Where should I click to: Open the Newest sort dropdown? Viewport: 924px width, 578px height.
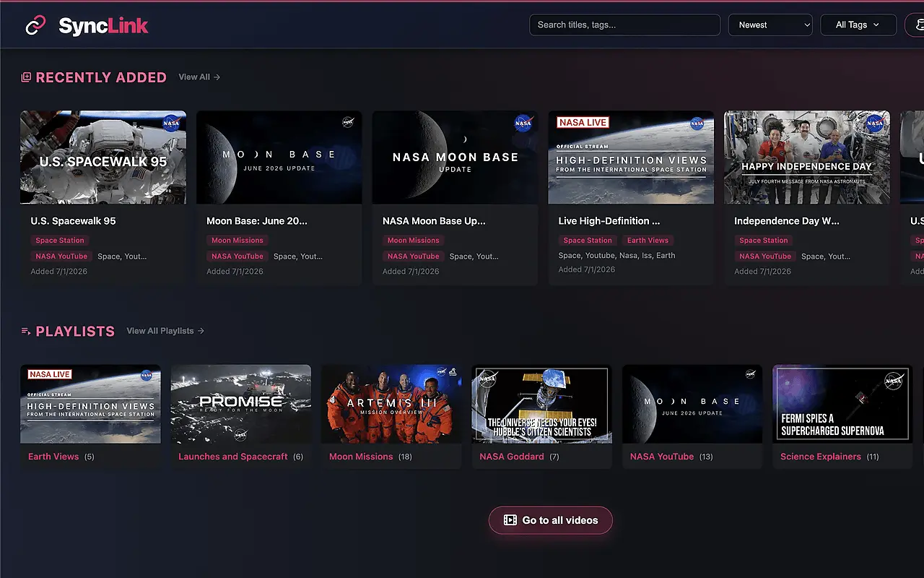770,25
